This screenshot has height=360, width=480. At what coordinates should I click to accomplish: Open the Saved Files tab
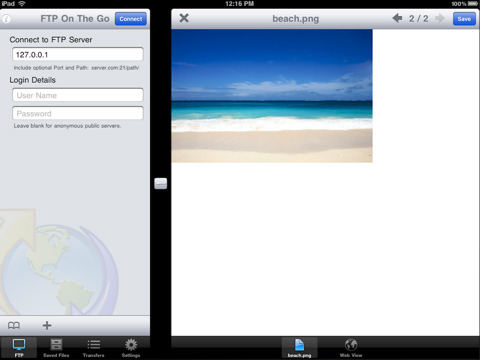click(56, 348)
